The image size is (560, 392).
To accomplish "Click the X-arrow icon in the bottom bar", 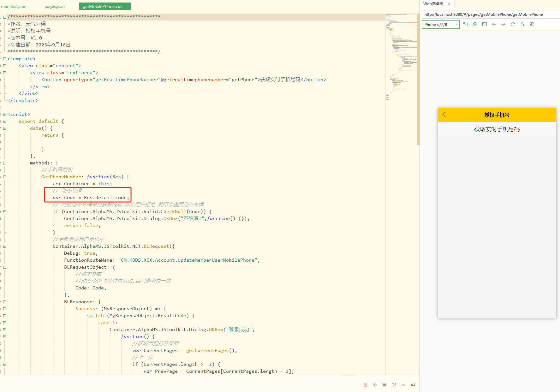I will (x=413, y=385).
